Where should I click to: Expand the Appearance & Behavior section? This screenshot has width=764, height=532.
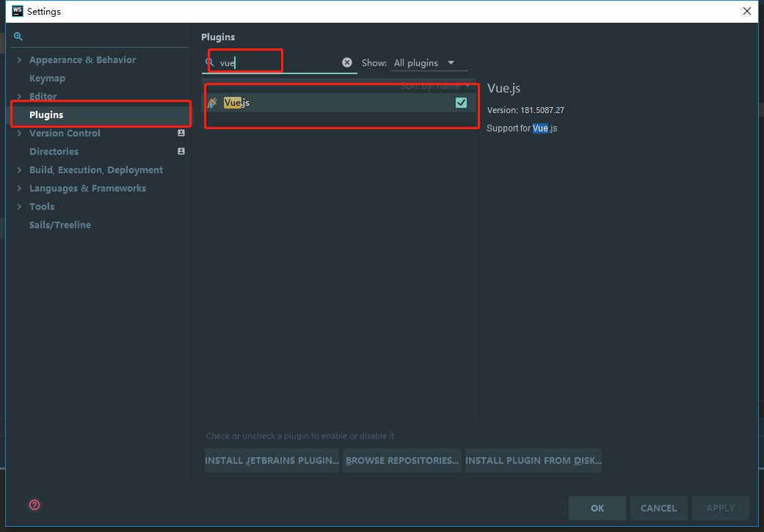coord(19,60)
